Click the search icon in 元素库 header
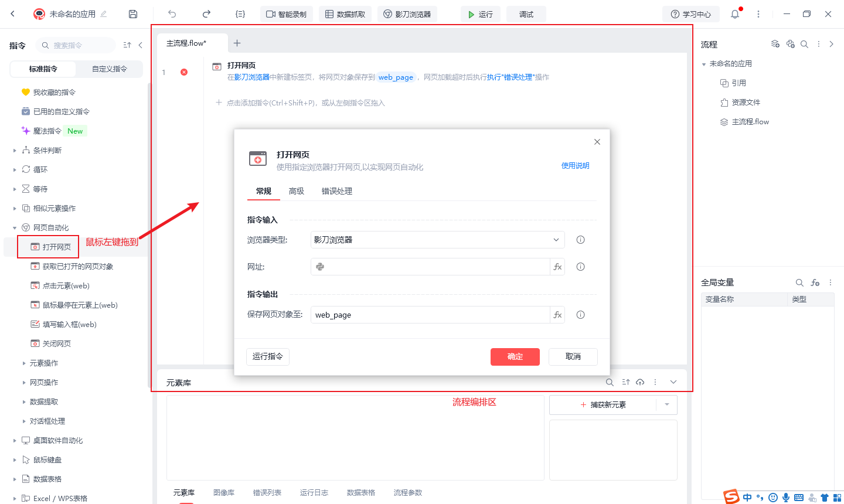The width and height of the screenshot is (844, 504). point(610,382)
